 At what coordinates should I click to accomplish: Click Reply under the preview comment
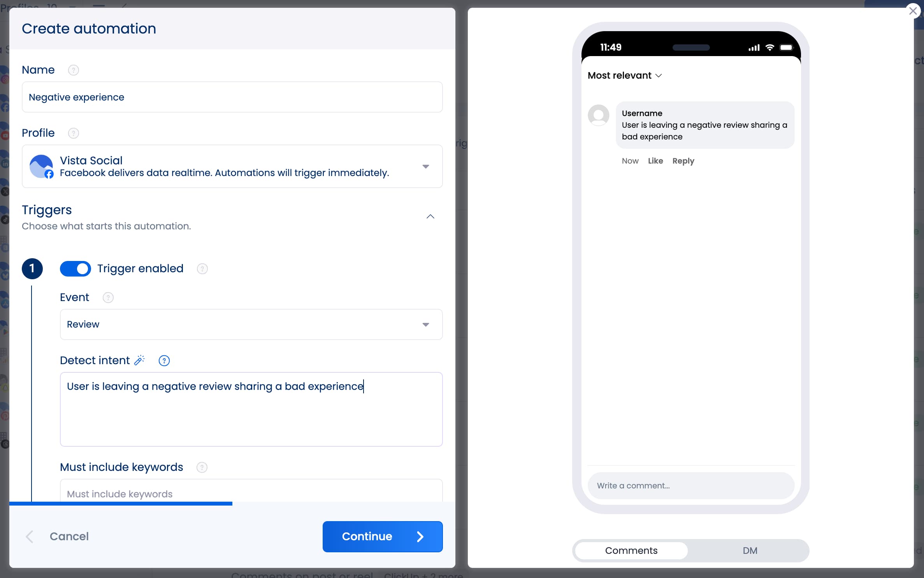[x=683, y=161]
